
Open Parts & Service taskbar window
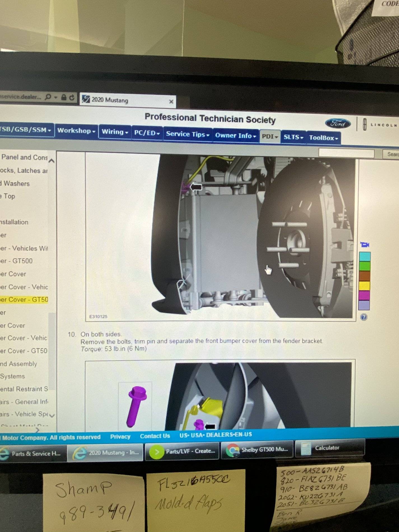click(33, 454)
